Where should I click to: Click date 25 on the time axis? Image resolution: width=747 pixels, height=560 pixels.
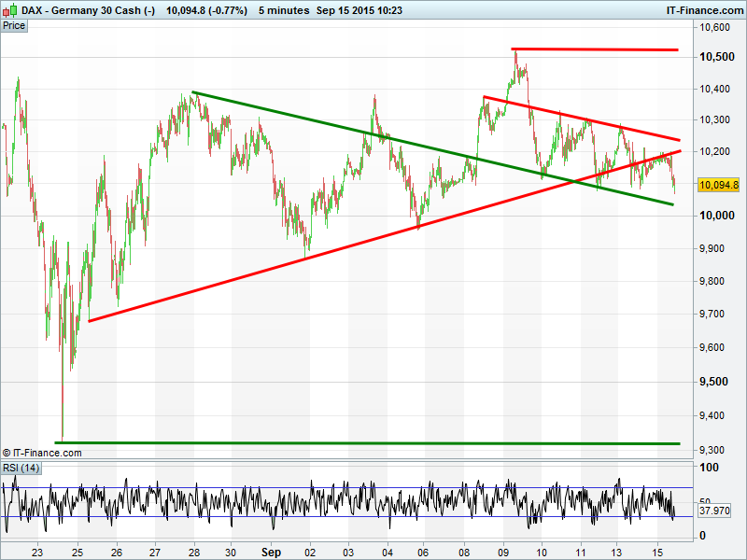tap(78, 553)
